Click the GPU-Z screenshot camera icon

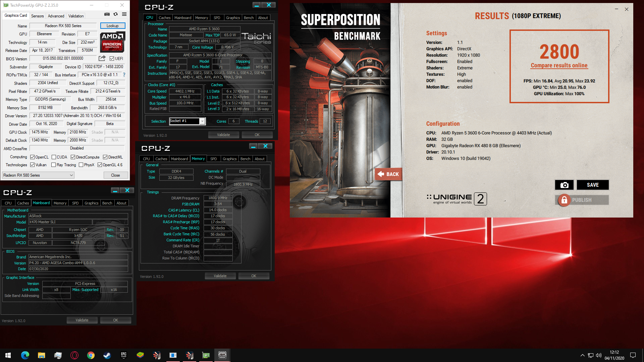[107, 14]
